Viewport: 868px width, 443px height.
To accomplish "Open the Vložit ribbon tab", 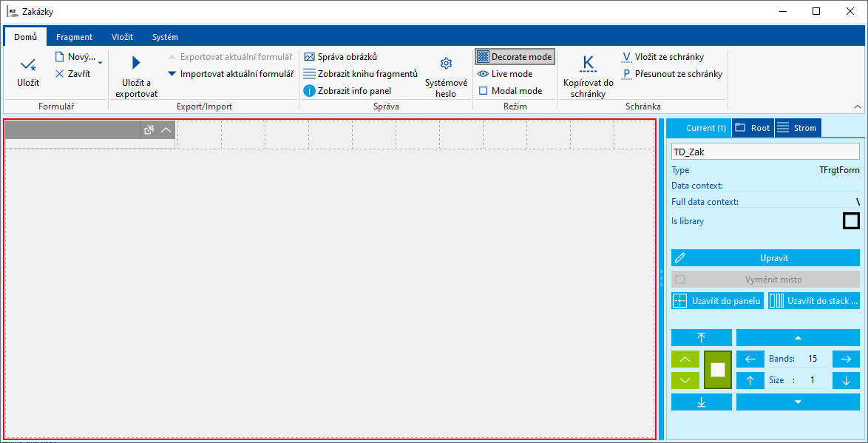I will pos(122,37).
